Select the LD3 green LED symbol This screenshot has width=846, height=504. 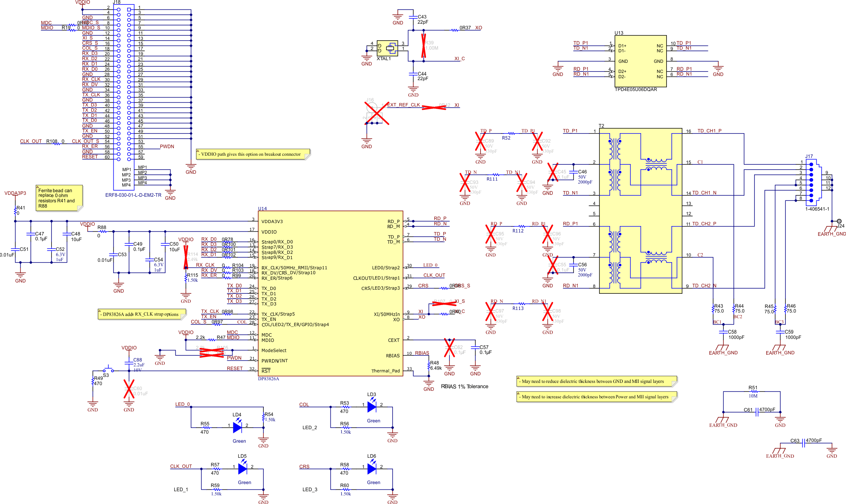point(372,407)
